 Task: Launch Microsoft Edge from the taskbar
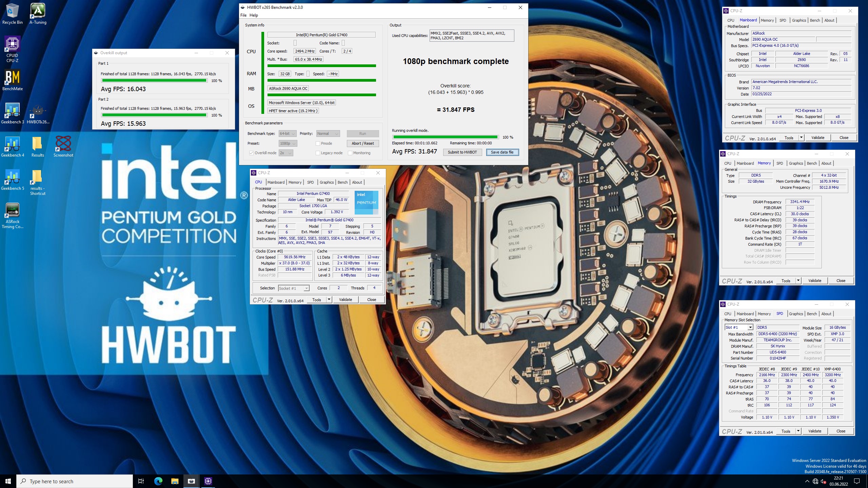tap(158, 481)
